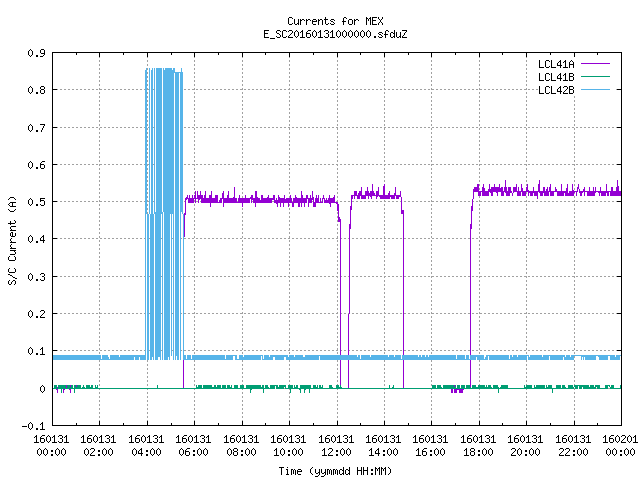Image resolution: width=640 pixels, height=480 pixels.
Task: Click the 160131 16:00 x-axis tick label
Action: point(430,446)
